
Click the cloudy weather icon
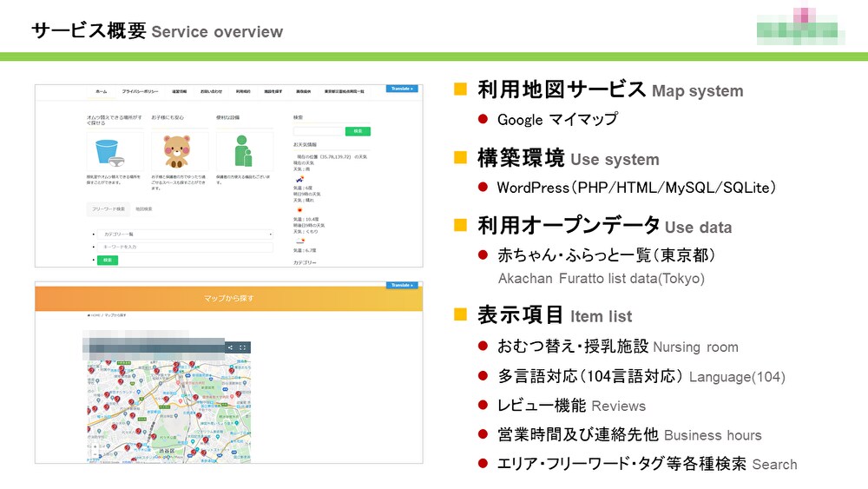[300, 241]
